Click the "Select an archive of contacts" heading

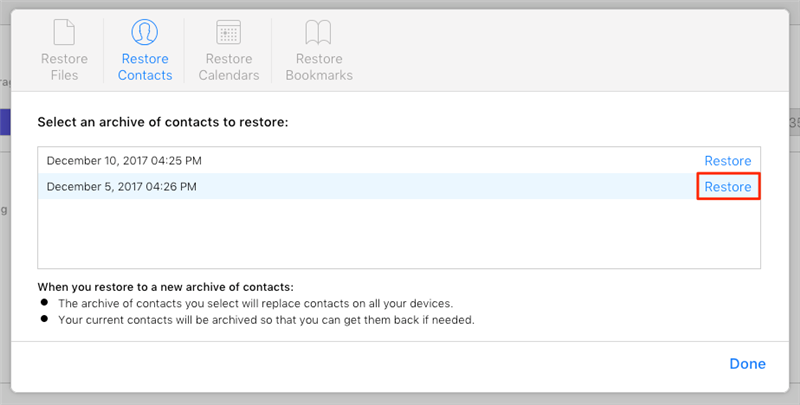click(x=162, y=122)
